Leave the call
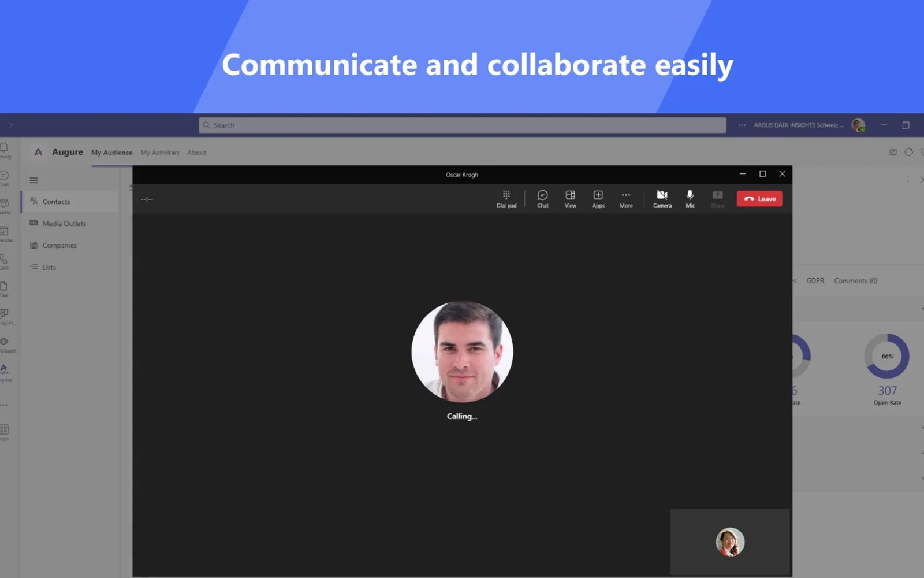The image size is (924, 578). (x=759, y=199)
